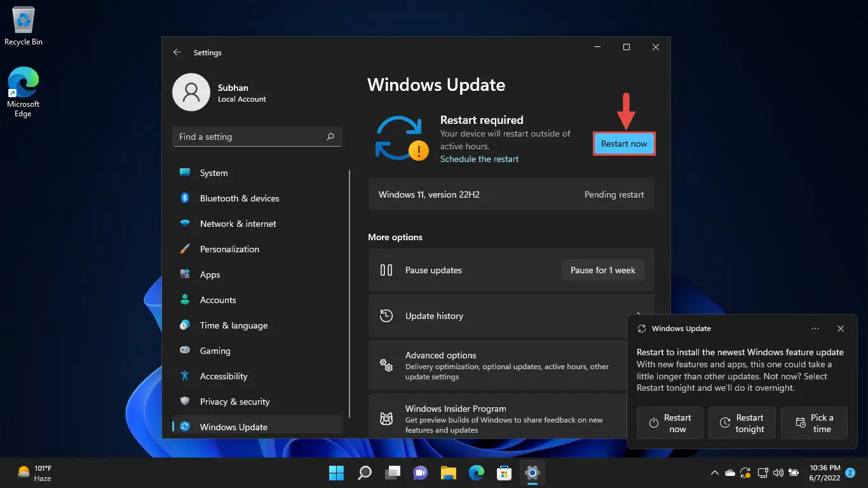Go to Personalization settings
868x488 pixels.
point(257,249)
